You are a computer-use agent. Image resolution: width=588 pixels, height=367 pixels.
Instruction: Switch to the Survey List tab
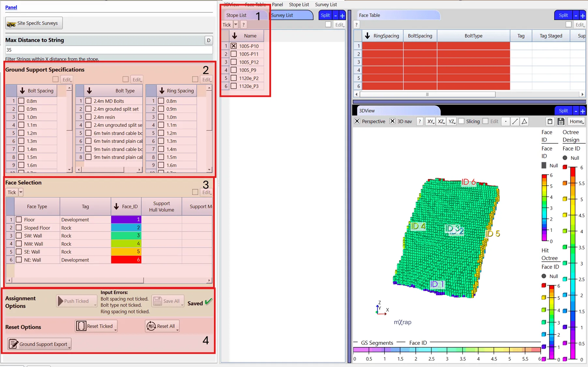[x=282, y=15]
